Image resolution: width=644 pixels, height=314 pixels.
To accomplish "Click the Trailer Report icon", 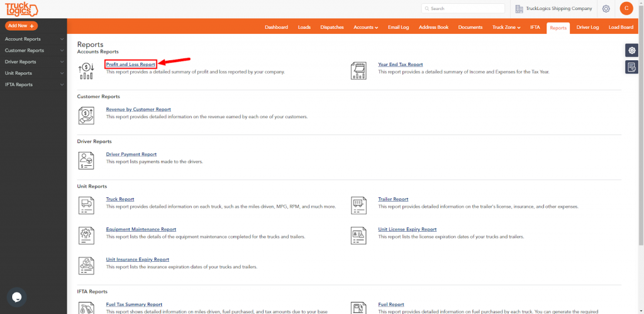I will coord(358,205).
